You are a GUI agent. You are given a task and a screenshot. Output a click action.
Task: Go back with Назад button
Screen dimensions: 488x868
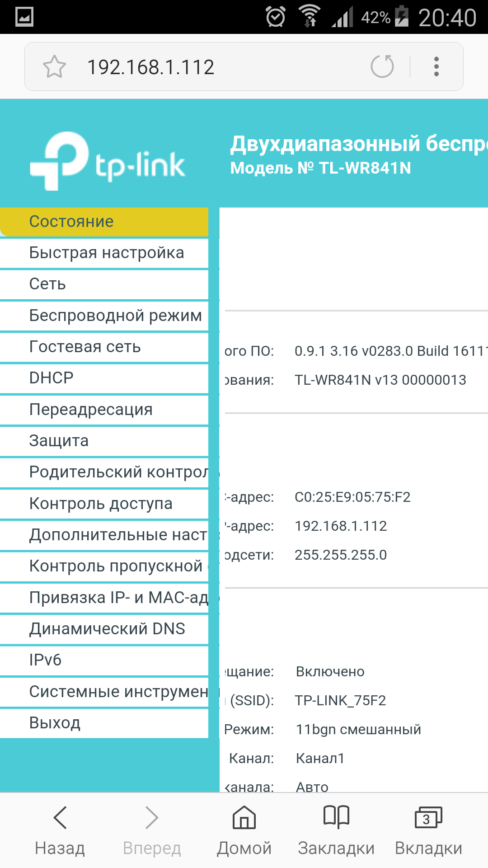60,831
